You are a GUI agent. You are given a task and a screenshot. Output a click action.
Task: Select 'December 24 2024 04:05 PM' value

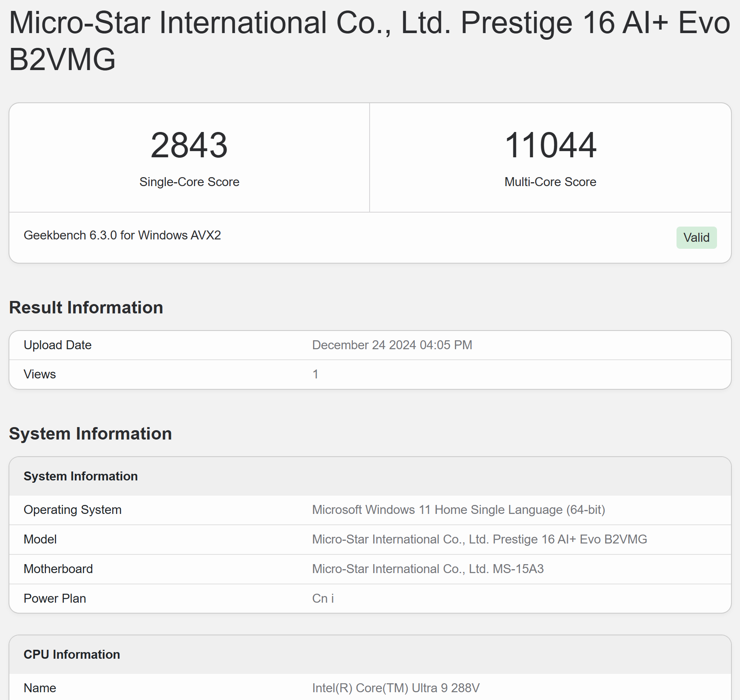[x=392, y=345]
